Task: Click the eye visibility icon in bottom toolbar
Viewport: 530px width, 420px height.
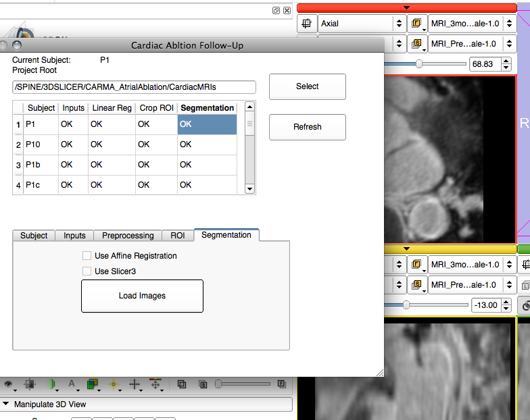Action: 9,384
